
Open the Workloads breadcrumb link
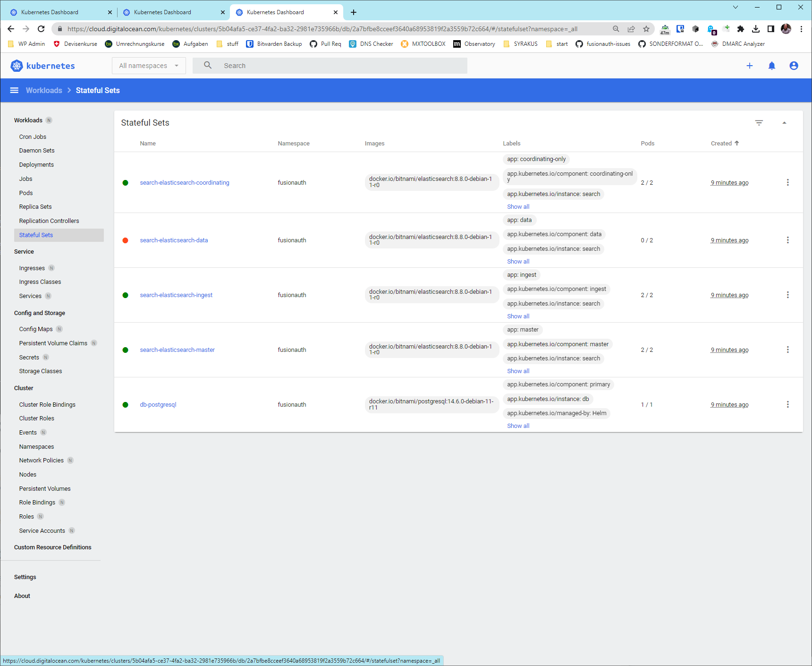44,90
